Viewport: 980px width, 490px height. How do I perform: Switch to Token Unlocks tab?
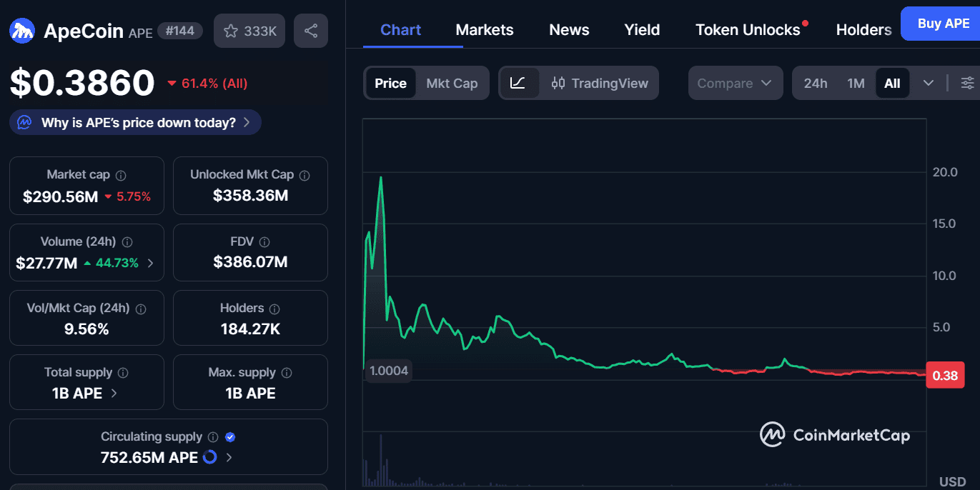pos(748,30)
